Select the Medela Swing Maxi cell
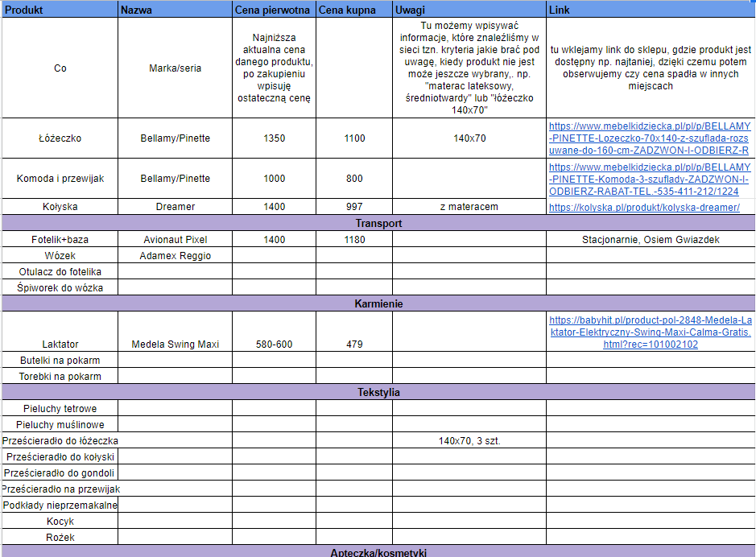The width and height of the screenshot is (756, 557). coord(175,332)
